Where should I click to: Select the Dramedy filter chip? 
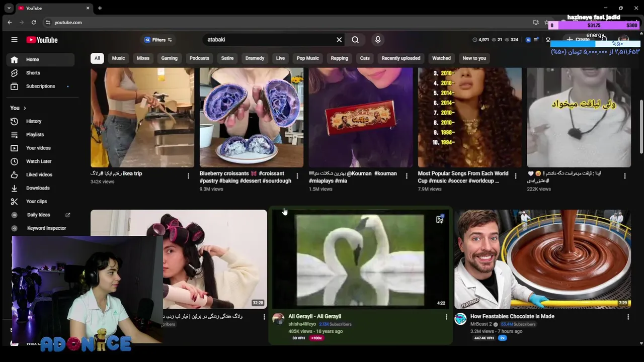click(x=255, y=58)
